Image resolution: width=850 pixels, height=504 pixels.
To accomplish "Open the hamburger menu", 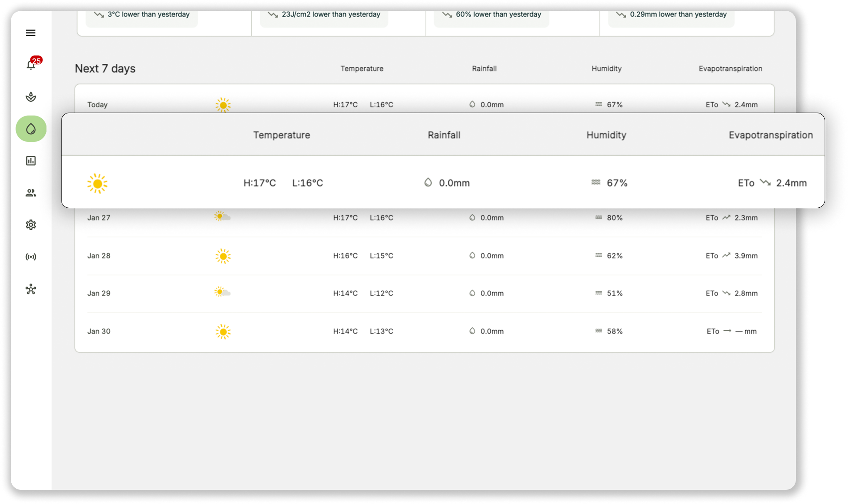I will (x=30, y=33).
